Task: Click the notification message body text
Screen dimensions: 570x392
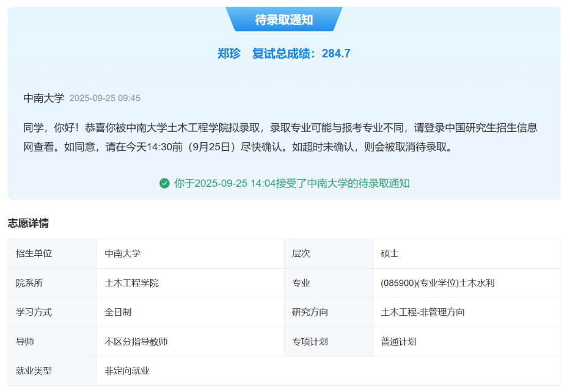Action: tap(280, 137)
